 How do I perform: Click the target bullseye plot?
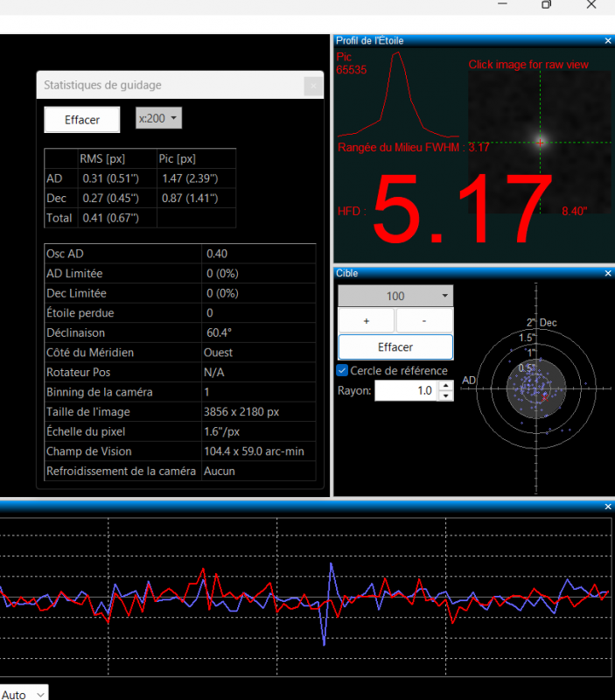point(536,388)
